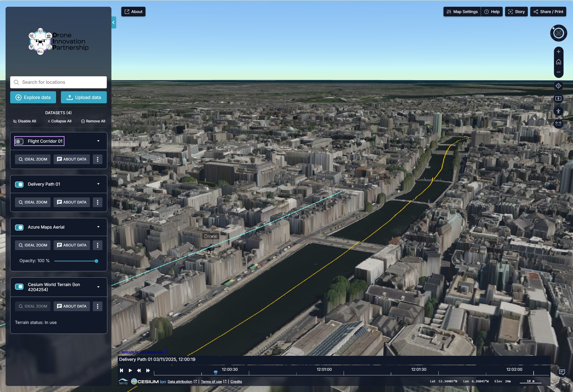Open the measure distance tool icon
573x392 pixels.
558,123
